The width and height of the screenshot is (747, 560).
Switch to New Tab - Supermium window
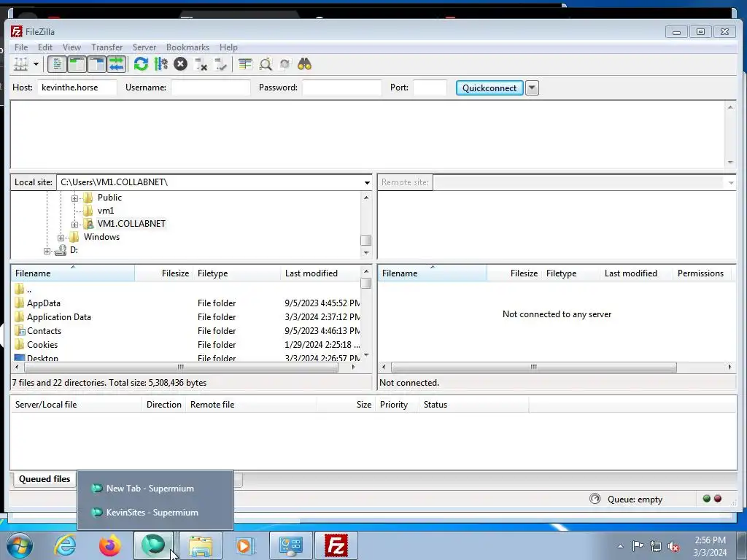[155, 489]
